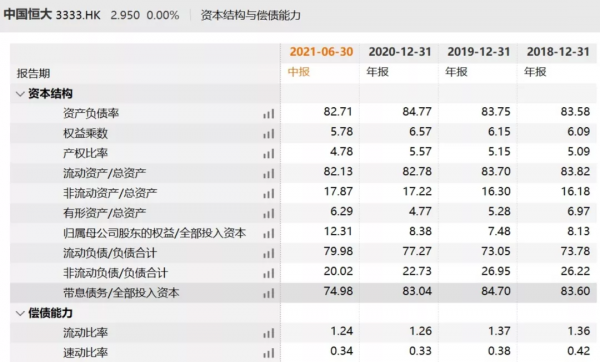The width and height of the screenshot is (600, 362).
Task: Click the value 5.78 in 权益乘数 row
Action: click(x=341, y=131)
